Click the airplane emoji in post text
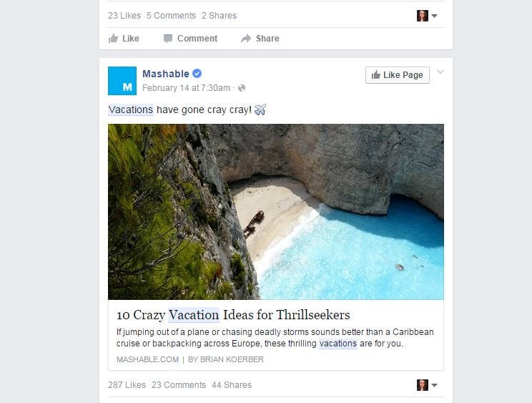The width and height of the screenshot is (532, 403). [260, 110]
